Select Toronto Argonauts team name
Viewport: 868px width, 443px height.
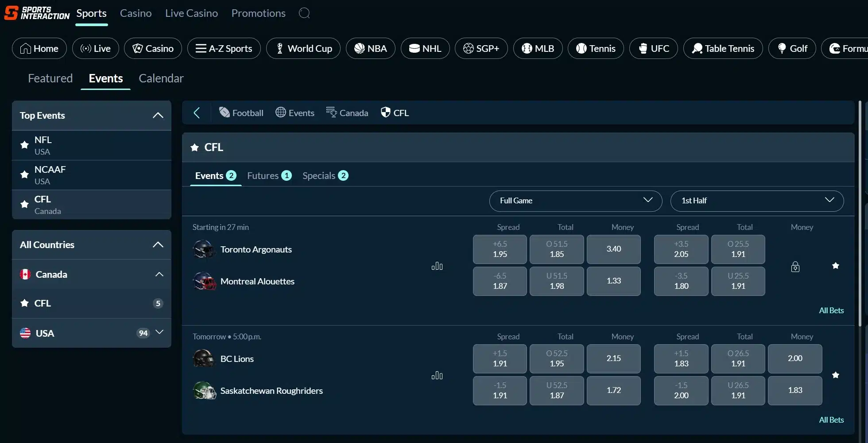point(256,249)
